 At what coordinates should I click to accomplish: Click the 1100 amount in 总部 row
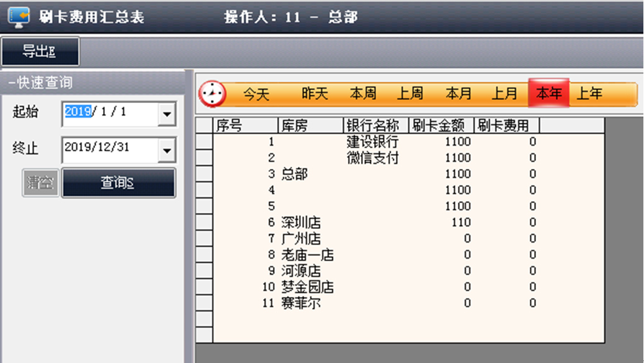458,174
